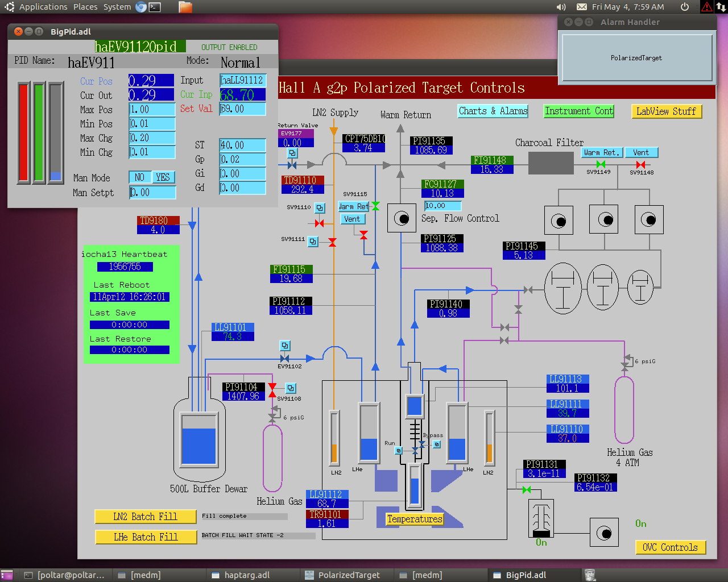Click red valve next to SV91110
The width and height of the screenshot is (728, 582).
point(320,223)
